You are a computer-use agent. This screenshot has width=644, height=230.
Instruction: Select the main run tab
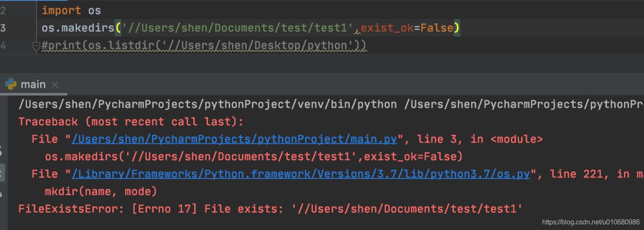click(x=33, y=85)
